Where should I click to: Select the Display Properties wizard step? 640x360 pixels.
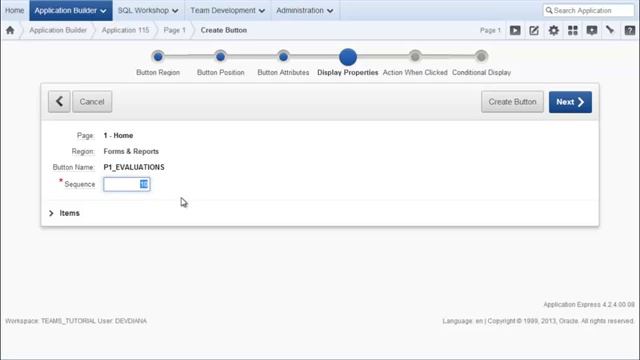(x=348, y=57)
